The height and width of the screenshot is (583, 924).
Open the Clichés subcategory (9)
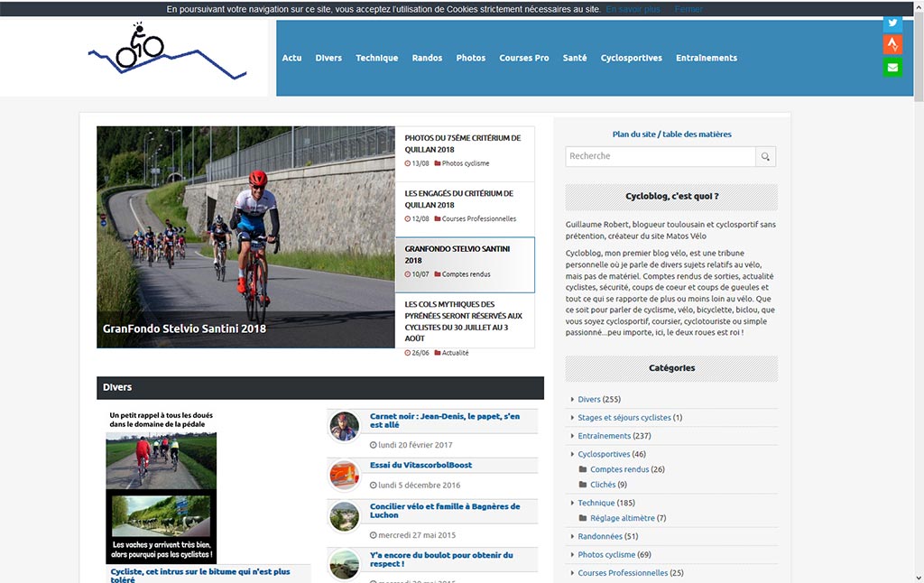(603, 485)
